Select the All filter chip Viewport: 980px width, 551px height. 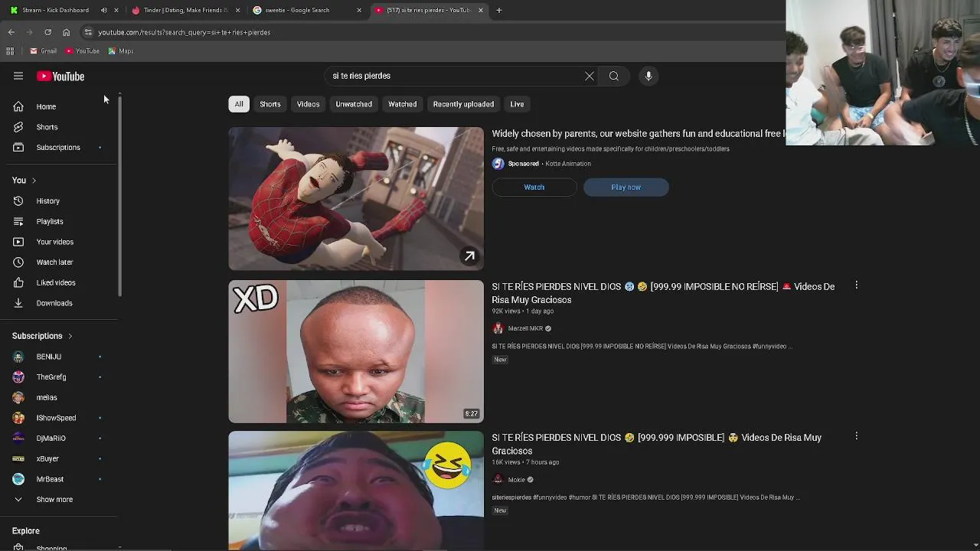tap(239, 104)
